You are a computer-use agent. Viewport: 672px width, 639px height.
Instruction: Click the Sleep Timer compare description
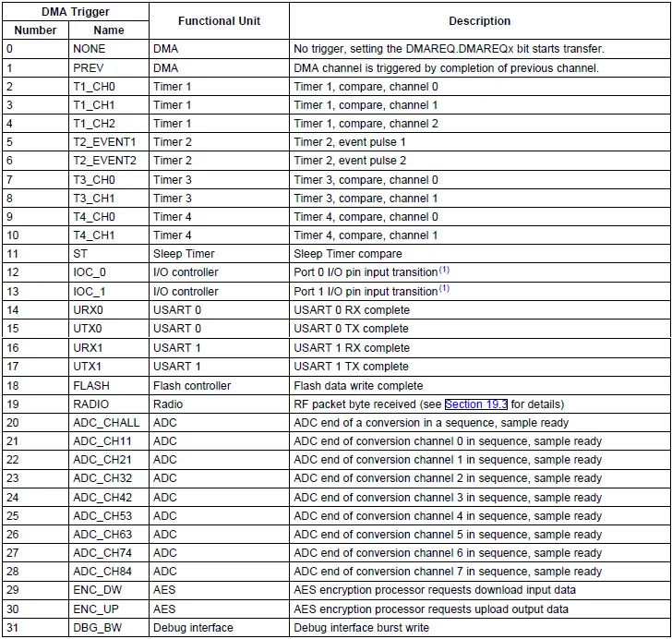pos(348,253)
